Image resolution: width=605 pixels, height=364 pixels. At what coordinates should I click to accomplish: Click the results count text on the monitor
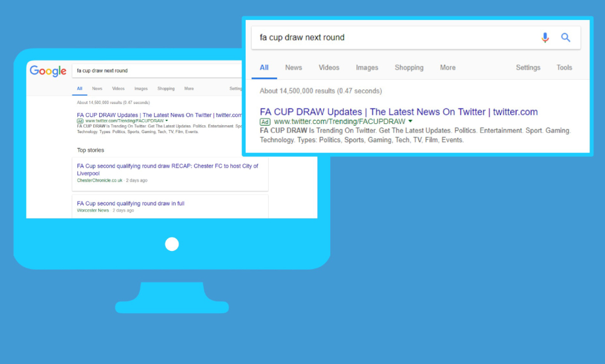click(x=113, y=103)
